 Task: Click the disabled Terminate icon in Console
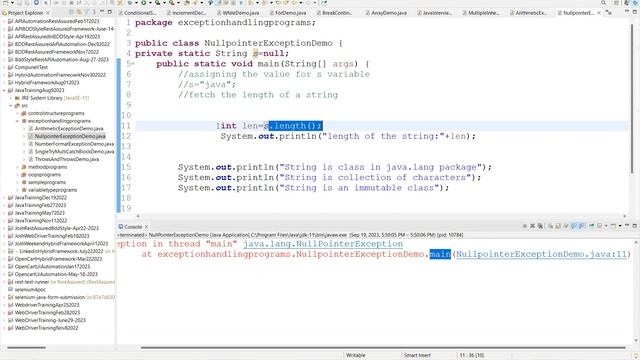click(524, 226)
